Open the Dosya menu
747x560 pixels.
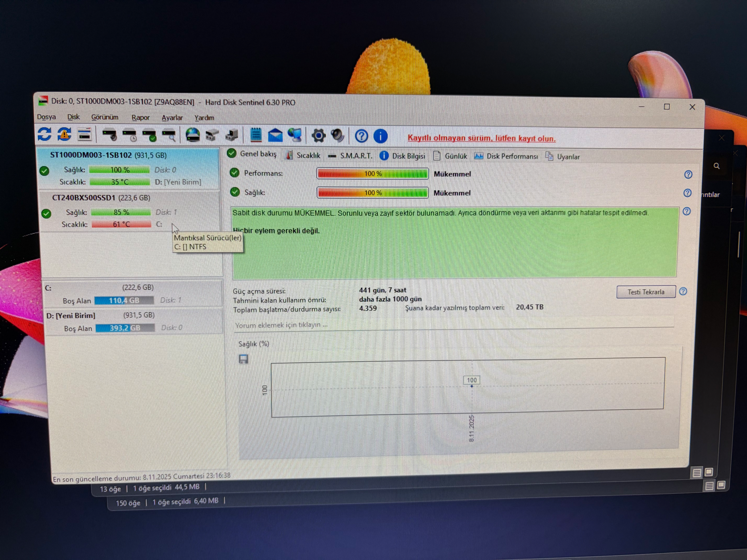[46, 117]
